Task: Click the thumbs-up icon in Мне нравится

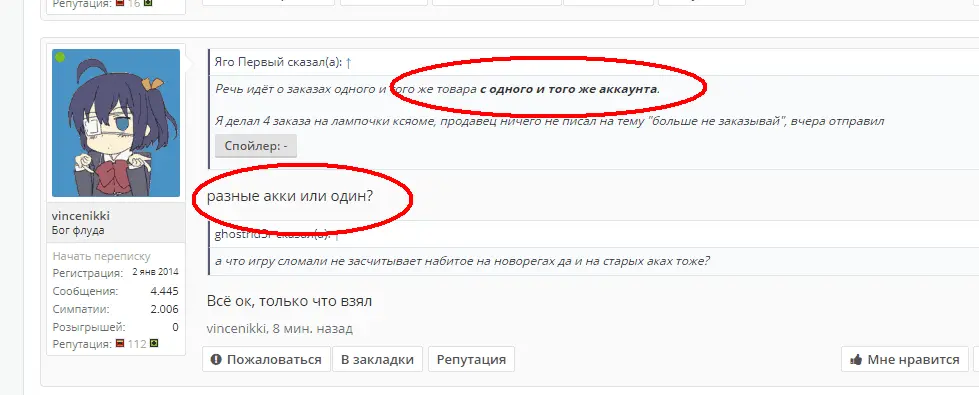Action: (857, 359)
